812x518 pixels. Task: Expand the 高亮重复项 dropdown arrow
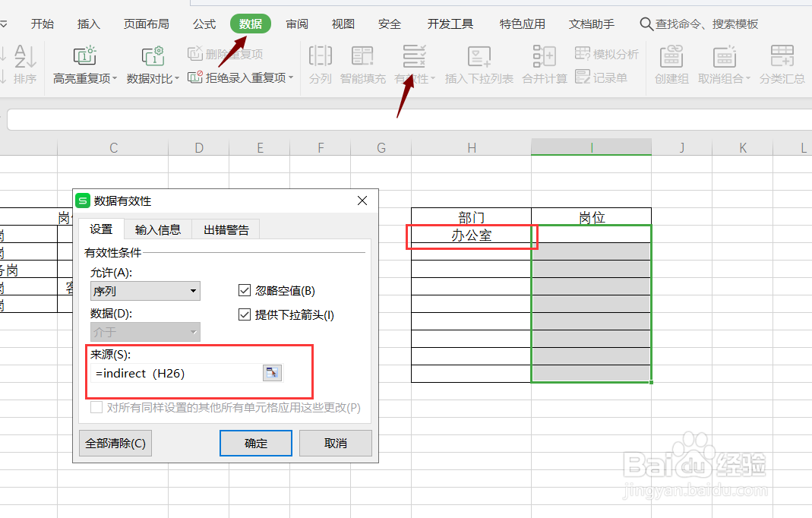click(116, 79)
